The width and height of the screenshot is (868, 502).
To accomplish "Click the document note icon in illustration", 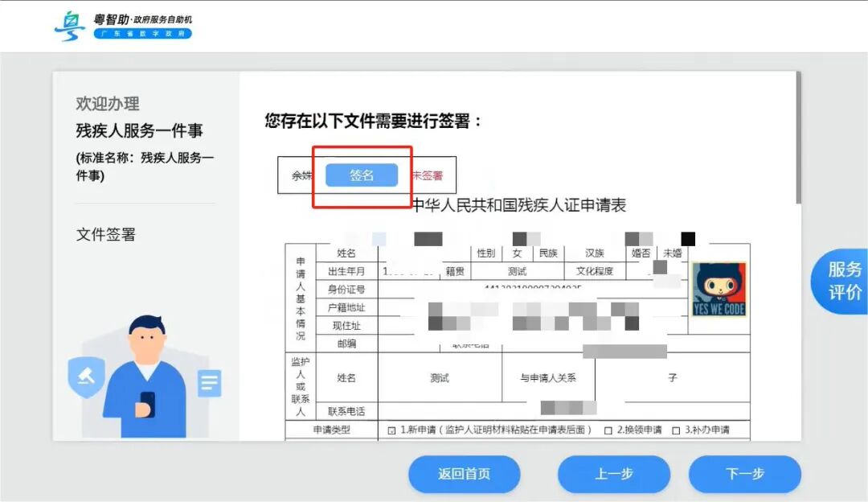I will click(209, 383).
